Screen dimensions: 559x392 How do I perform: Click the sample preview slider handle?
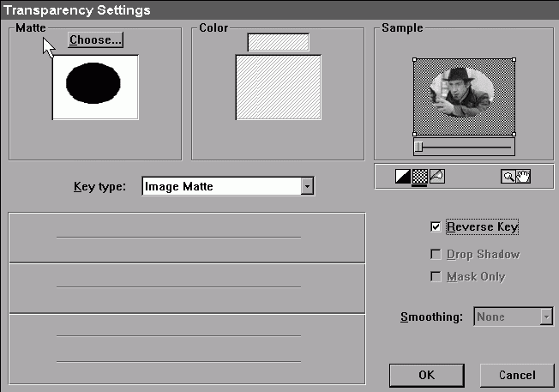(418, 148)
